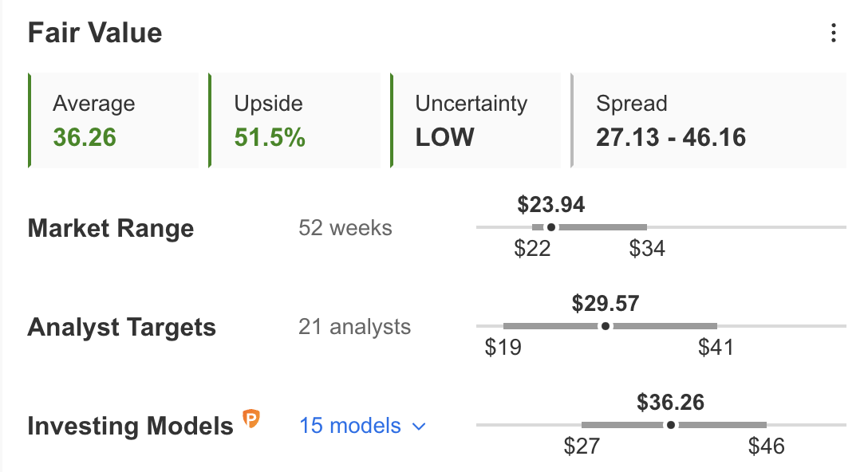Click the Market Range slider dot
Viewport: 868px width, 472px height.
[x=550, y=227]
